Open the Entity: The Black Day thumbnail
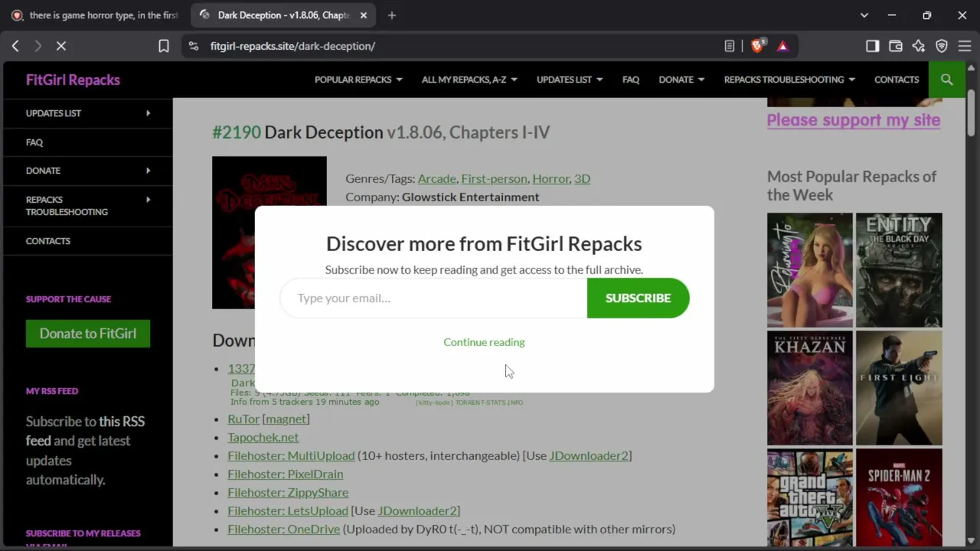 899,270
